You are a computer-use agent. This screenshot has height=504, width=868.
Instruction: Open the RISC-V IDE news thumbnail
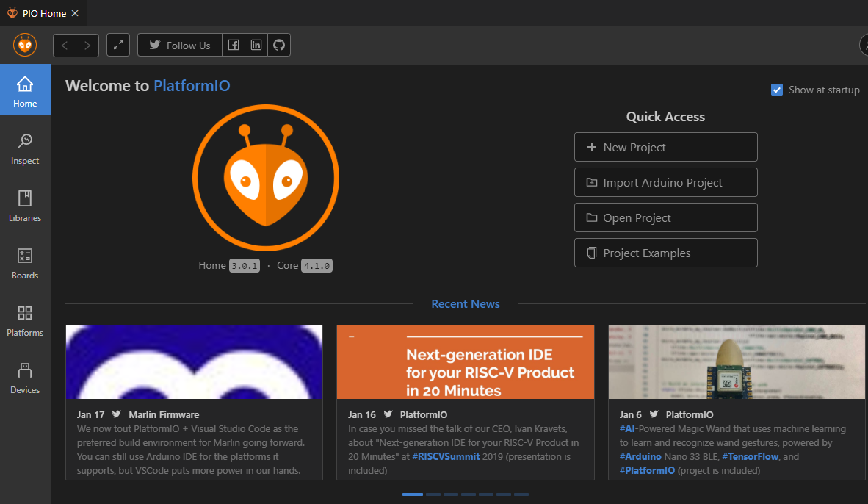coord(465,362)
